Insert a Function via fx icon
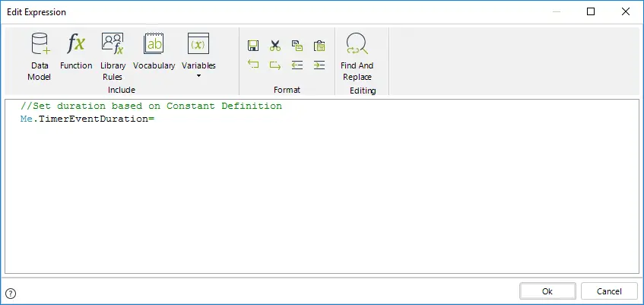This screenshot has height=305, width=644. pyautogui.click(x=76, y=52)
